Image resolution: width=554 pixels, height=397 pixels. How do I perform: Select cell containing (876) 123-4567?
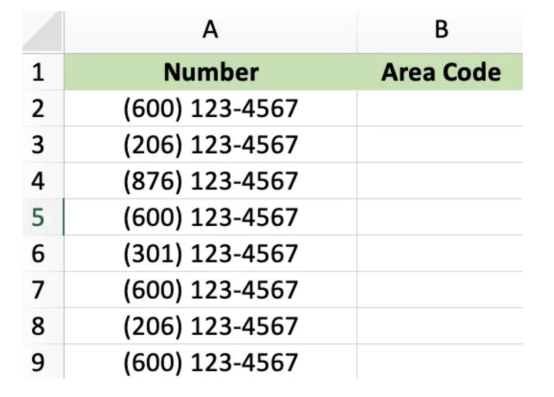click(x=211, y=181)
